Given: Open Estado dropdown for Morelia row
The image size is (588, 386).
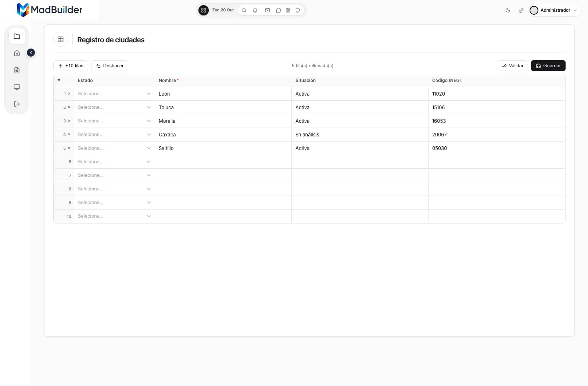Looking at the screenshot, I should click(114, 121).
